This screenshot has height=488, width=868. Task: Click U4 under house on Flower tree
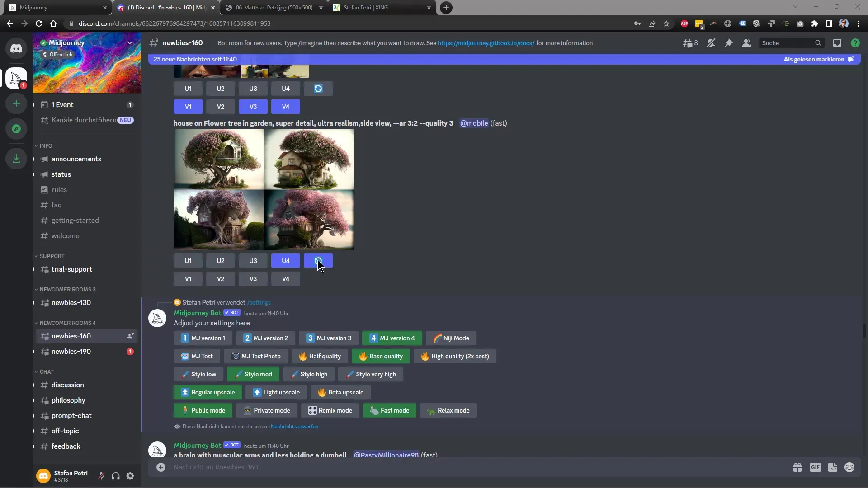tap(286, 261)
